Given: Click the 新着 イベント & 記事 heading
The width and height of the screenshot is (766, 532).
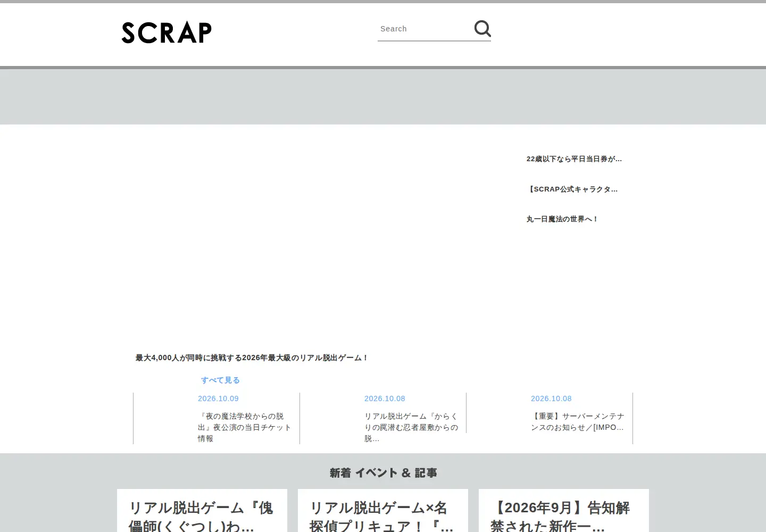Looking at the screenshot, I should pyautogui.click(x=383, y=473).
